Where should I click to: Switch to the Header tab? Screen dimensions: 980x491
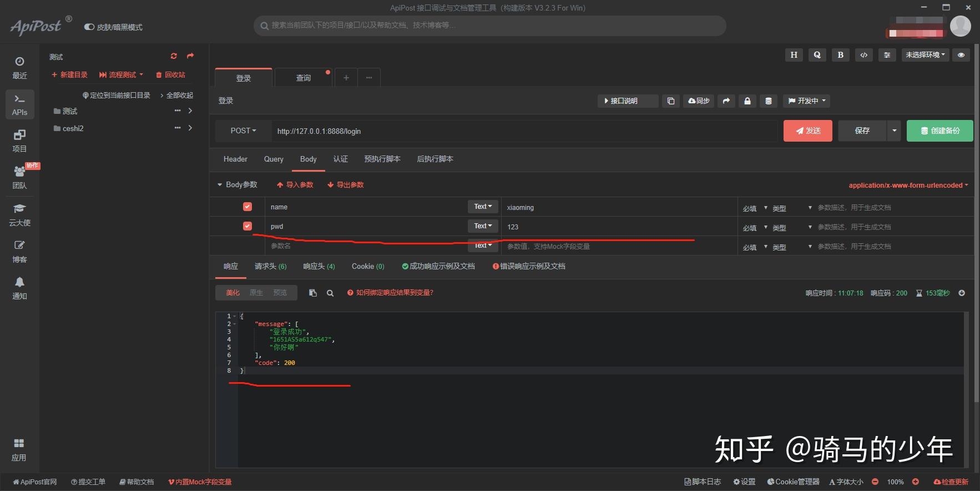235,159
